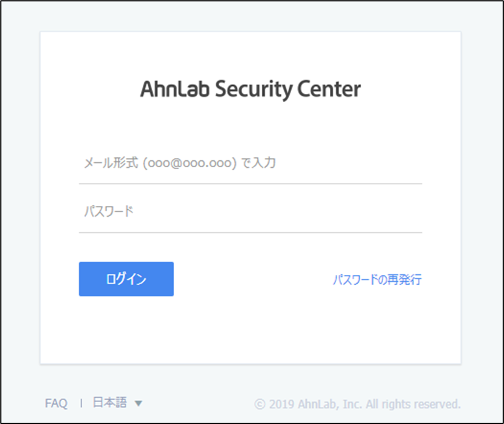Click the footer separator between FAQ and 日本語
This screenshot has width=504, height=424.
point(80,403)
